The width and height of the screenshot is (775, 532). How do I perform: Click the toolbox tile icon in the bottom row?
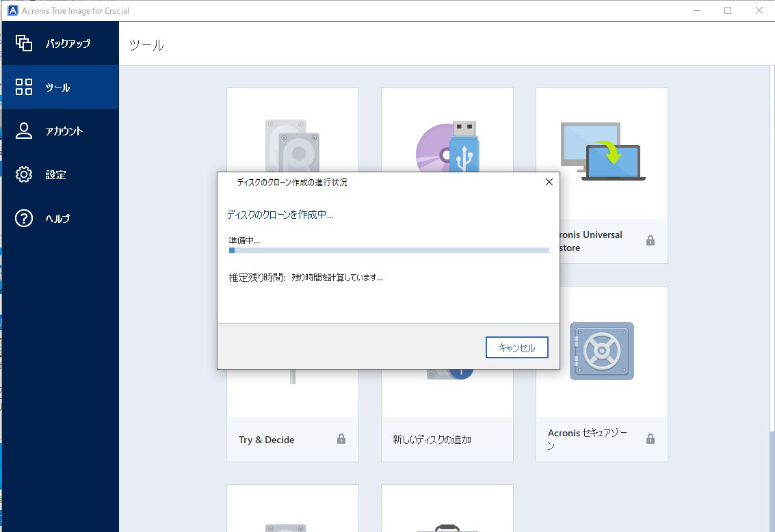[x=447, y=527]
